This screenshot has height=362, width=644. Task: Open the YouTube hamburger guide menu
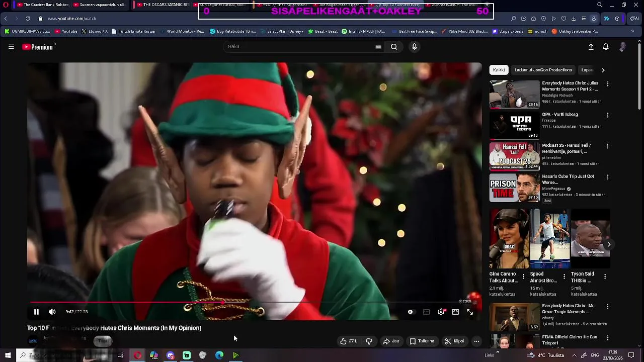11,47
